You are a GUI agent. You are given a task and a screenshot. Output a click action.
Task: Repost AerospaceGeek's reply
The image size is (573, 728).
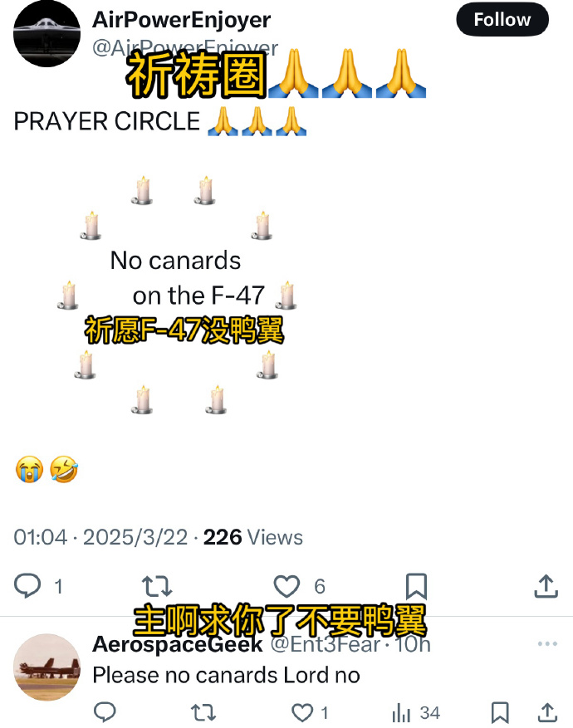[x=203, y=711]
